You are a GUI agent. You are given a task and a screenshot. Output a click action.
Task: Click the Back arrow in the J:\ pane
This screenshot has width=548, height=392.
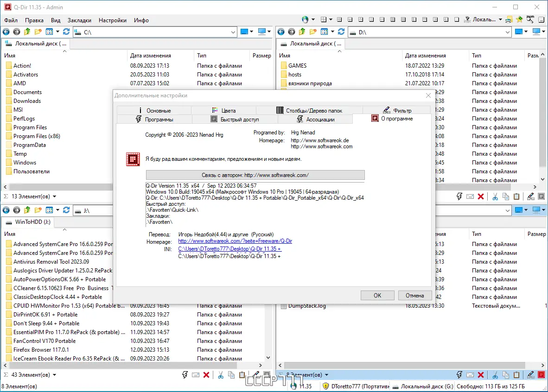6,210
